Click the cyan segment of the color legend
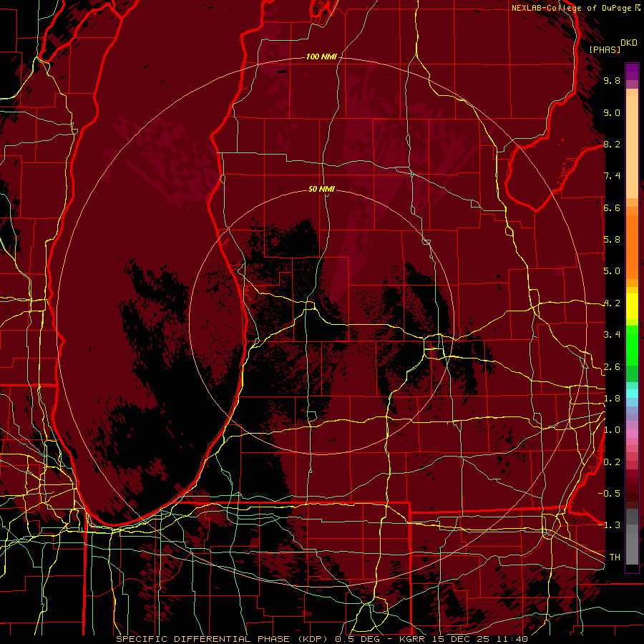The height and width of the screenshot is (644, 644). pyautogui.click(x=632, y=394)
